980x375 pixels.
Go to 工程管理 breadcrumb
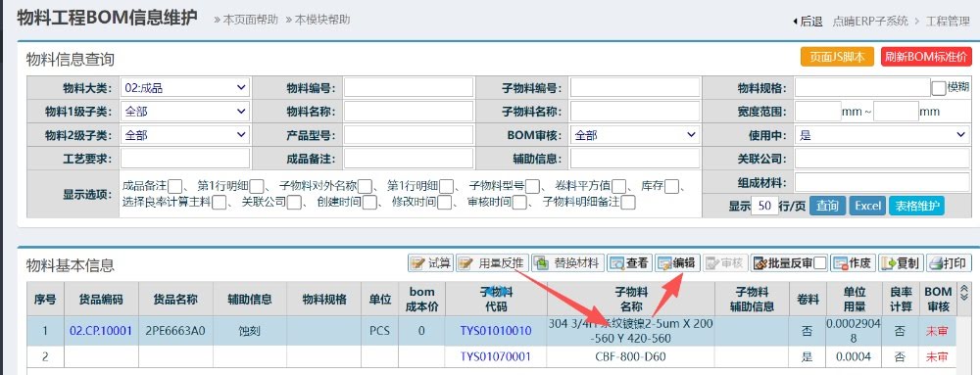coord(948,22)
